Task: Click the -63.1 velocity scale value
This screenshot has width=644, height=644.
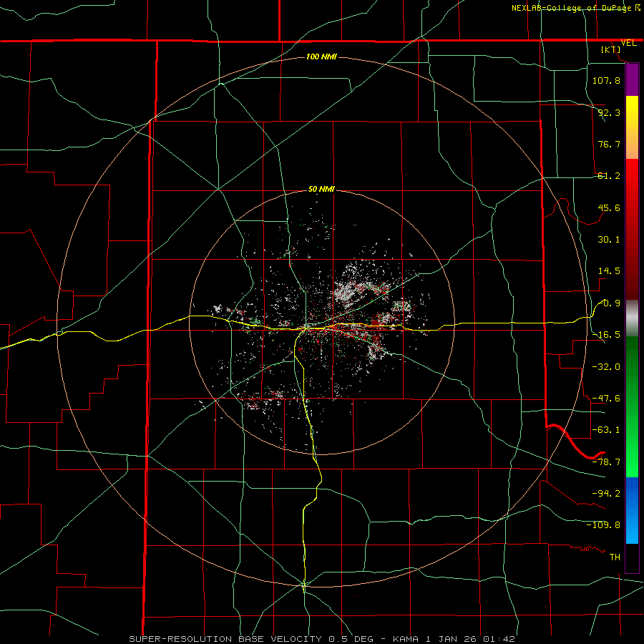Action: tap(606, 430)
